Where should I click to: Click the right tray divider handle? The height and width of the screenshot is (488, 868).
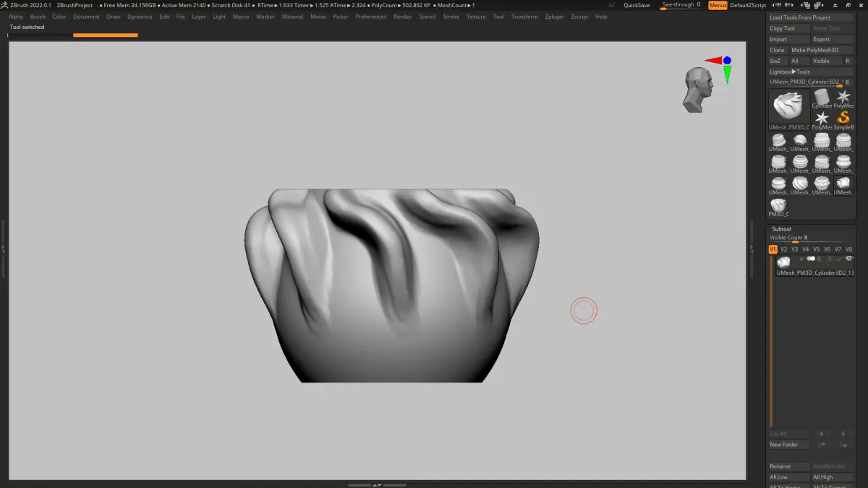[x=752, y=249]
